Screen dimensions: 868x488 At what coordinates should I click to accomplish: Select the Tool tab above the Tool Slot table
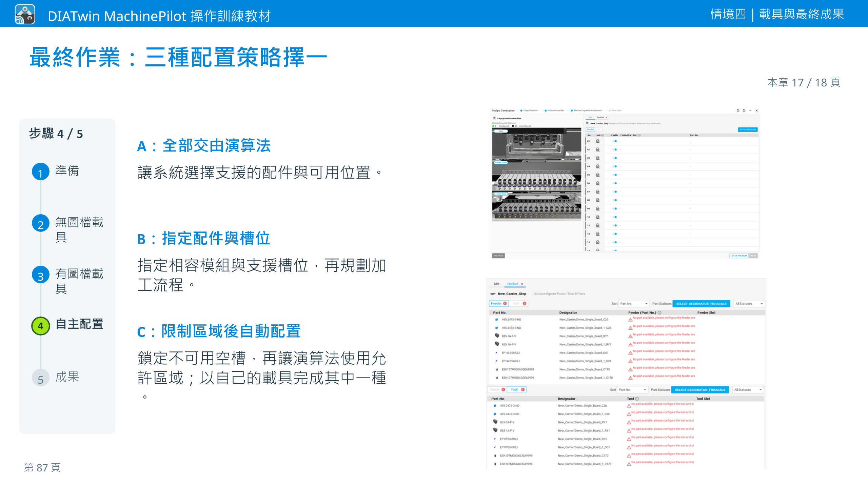[517, 390]
